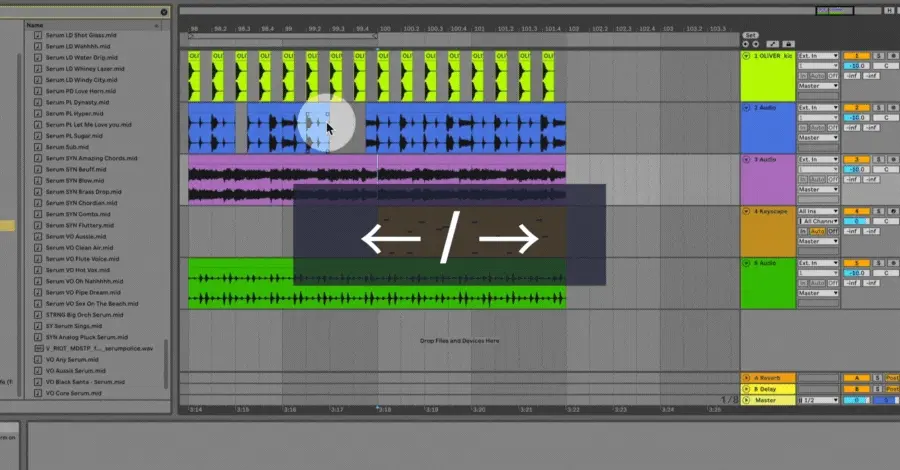
Task: Solo the 2 Audio track
Action: (x=878, y=108)
